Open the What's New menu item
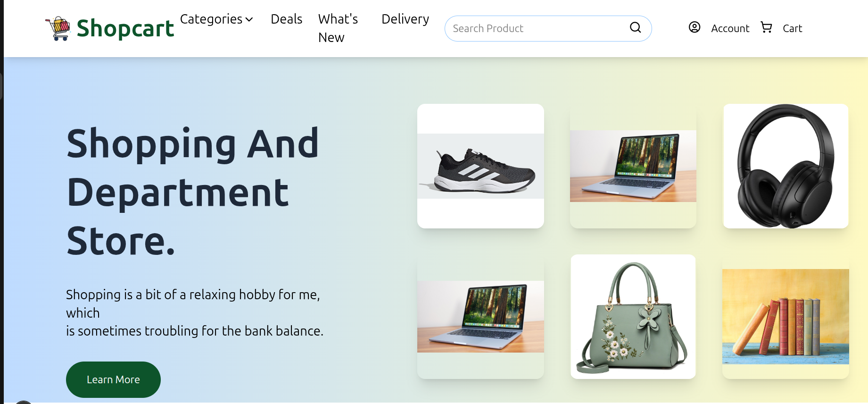Viewport: 868px width, 404px height. point(338,28)
